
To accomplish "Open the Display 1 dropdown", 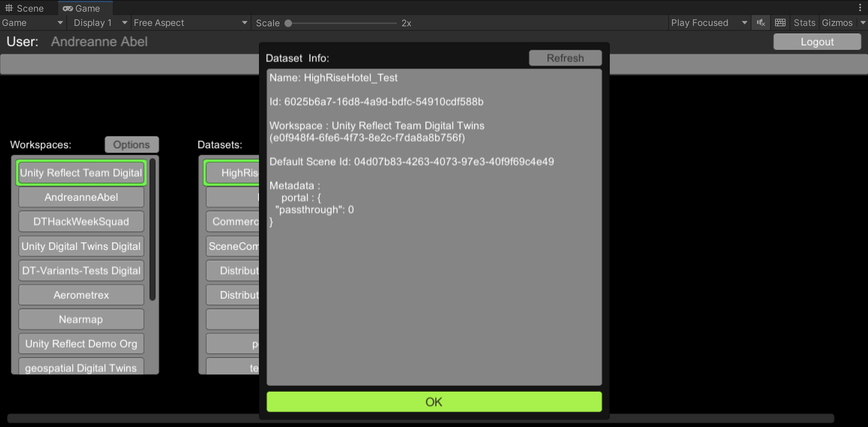I will (x=98, y=23).
